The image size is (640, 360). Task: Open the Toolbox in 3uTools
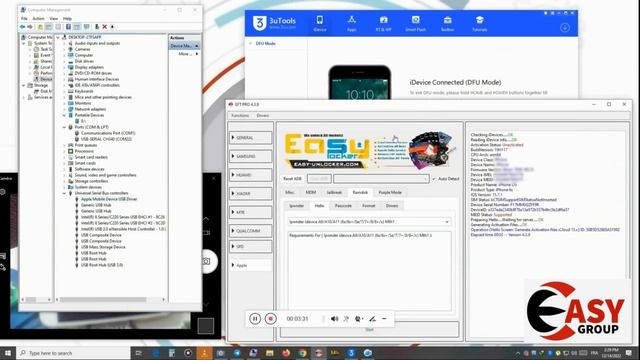pos(447,23)
